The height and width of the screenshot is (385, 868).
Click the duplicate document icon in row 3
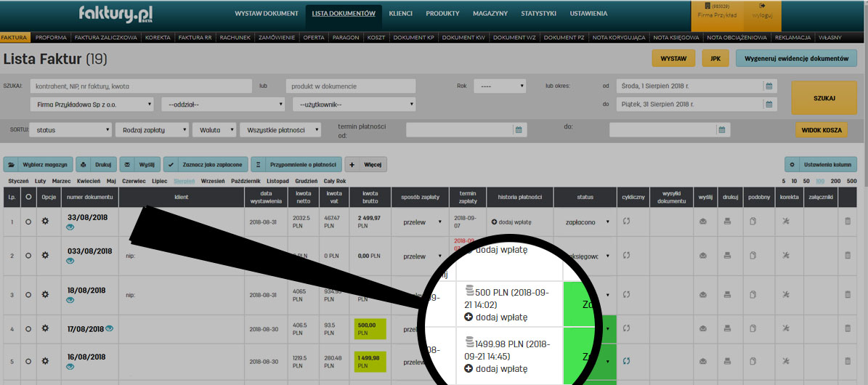tap(753, 294)
